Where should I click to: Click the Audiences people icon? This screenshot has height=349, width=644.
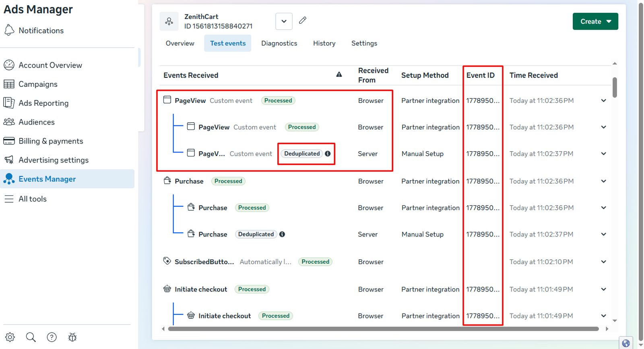coord(9,122)
